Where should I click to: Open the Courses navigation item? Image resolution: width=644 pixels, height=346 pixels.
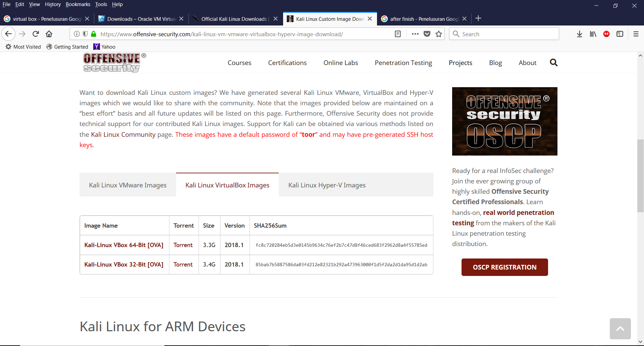(x=239, y=63)
